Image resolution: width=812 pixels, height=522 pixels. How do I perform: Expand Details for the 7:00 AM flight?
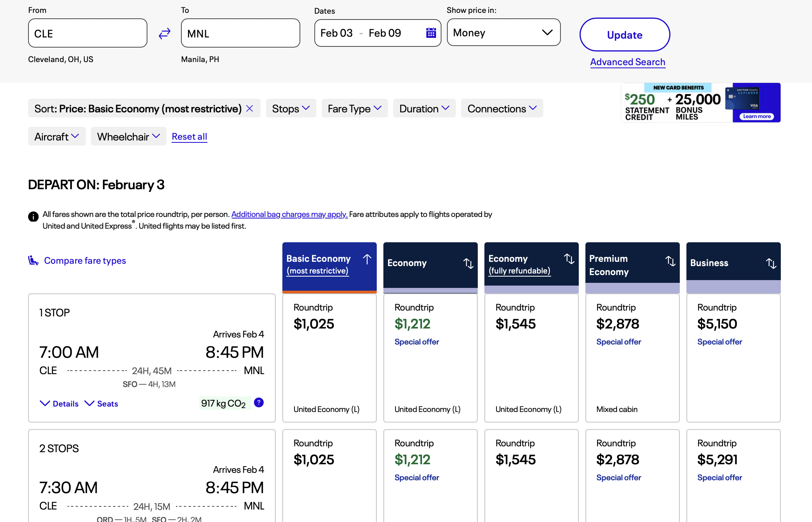[59, 404]
